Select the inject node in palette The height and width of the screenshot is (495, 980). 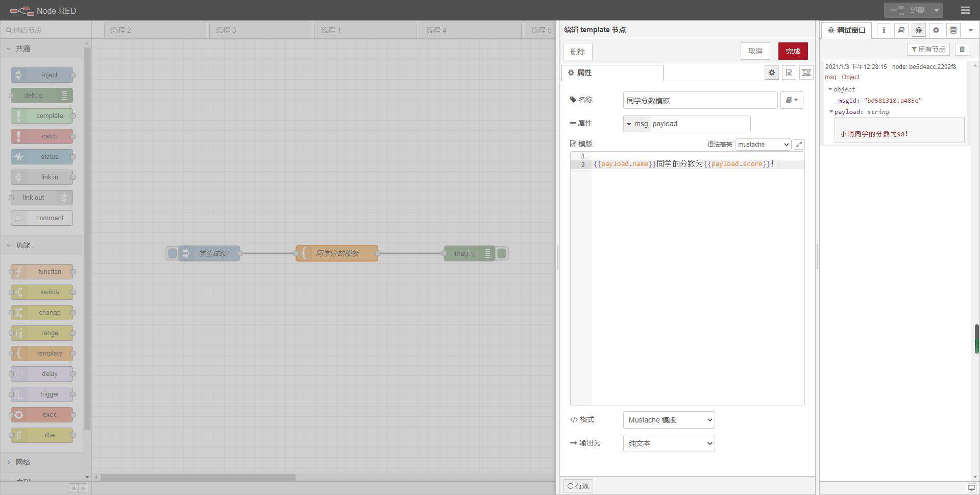click(42, 75)
